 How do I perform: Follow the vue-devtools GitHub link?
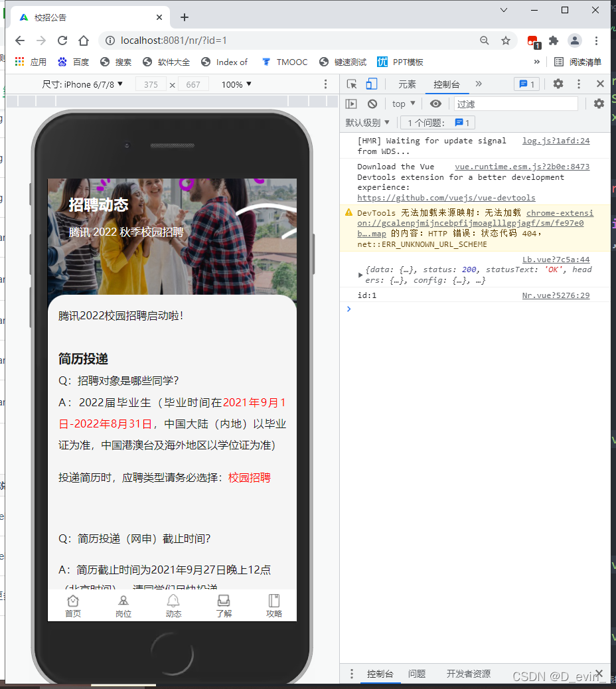[446, 198]
